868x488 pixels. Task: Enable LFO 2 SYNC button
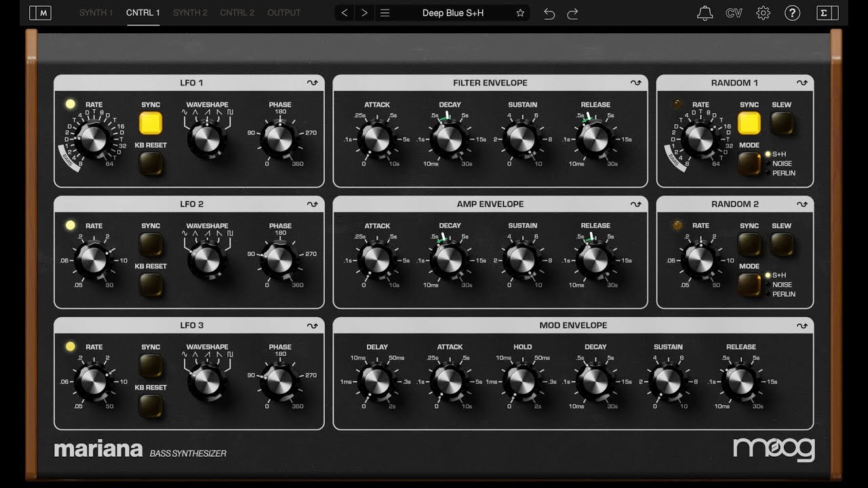151,245
